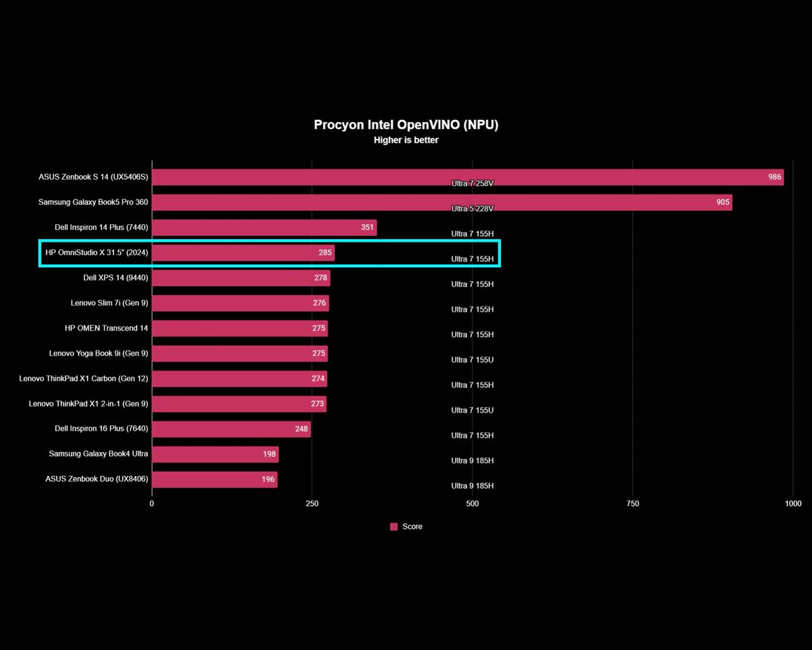The image size is (812, 650).
Task: Click the 986 score value
Action: click(x=775, y=177)
